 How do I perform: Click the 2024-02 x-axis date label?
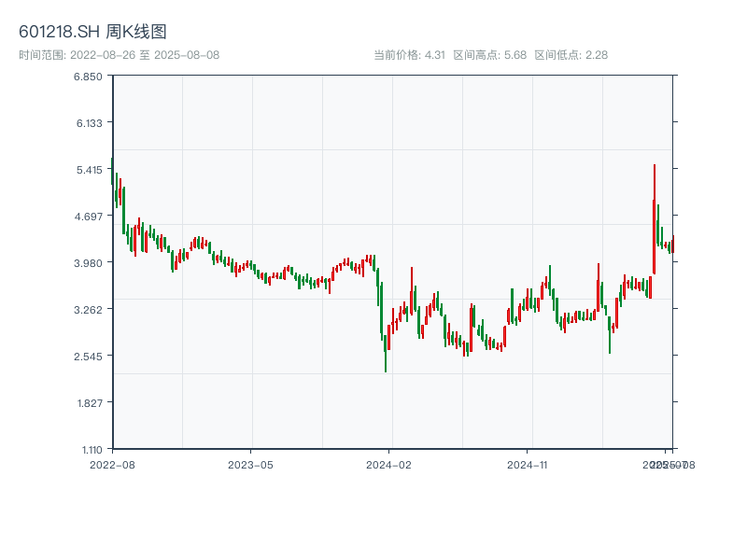(389, 464)
